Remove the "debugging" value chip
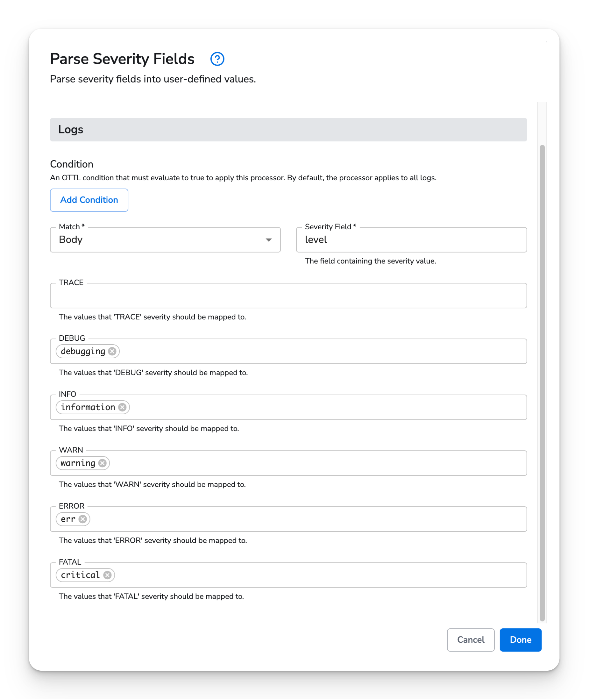 (x=112, y=351)
